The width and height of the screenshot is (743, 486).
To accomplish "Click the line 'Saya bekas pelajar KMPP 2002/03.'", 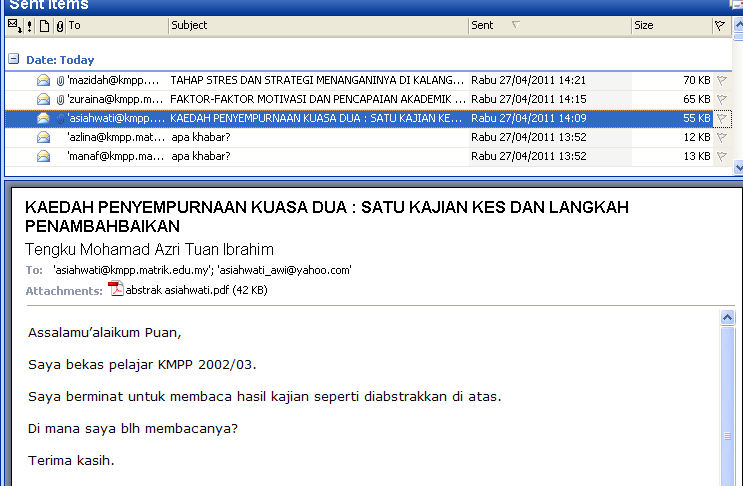I will 142,365.
